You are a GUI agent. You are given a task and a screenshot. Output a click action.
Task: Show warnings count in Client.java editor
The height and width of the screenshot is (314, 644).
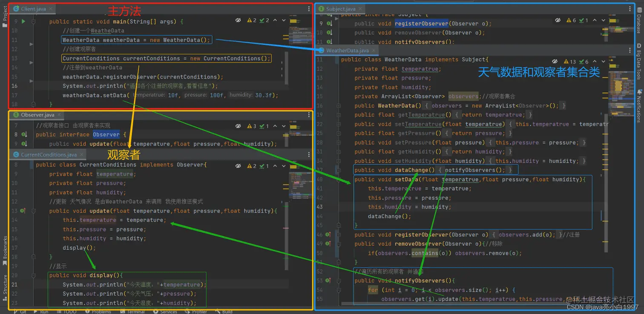point(252,20)
